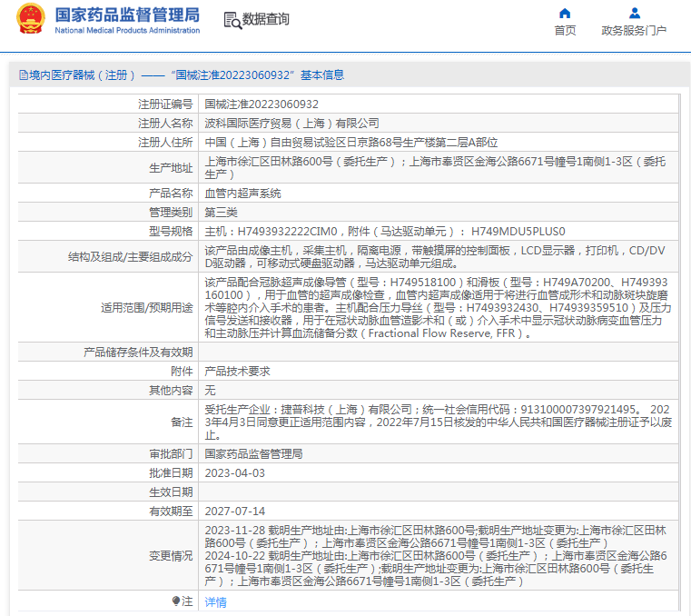Click the 注册人名称 row label
691x616 pixels.
[x=165, y=123]
